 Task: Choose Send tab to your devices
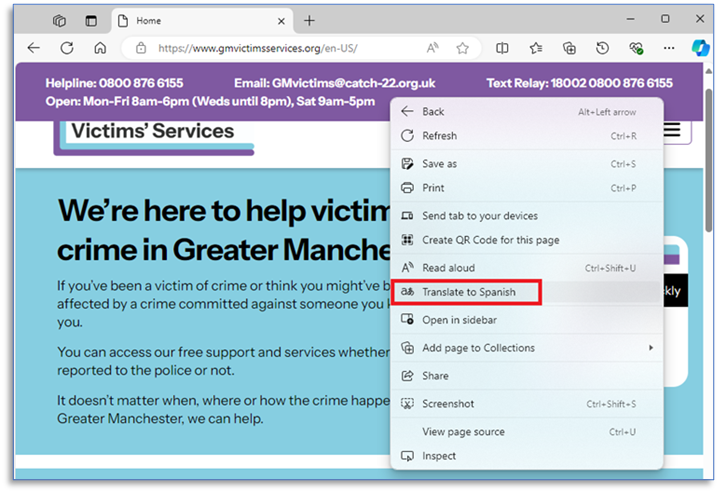click(x=526, y=216)
